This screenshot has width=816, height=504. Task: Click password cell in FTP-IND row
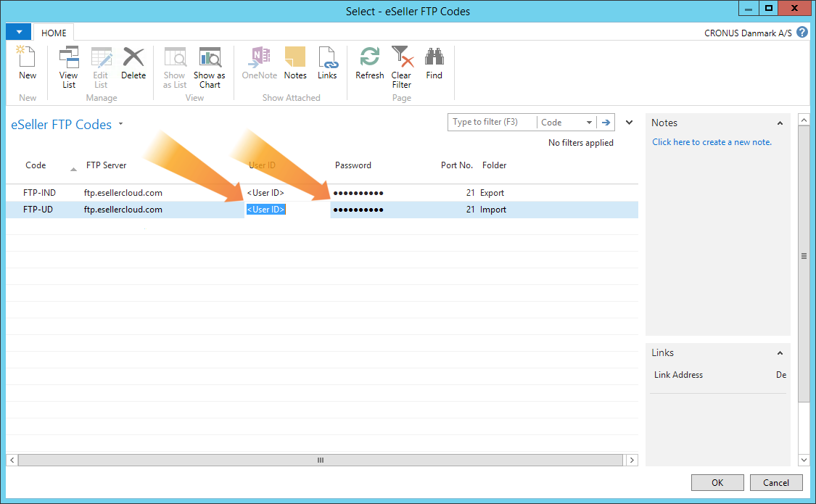click(x=358, y=193)
